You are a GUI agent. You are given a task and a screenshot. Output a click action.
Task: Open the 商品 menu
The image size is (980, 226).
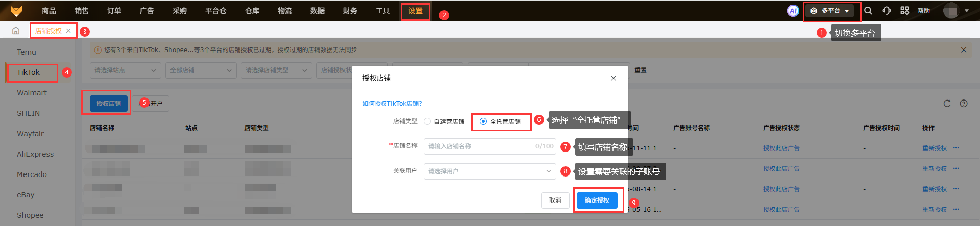49,11
